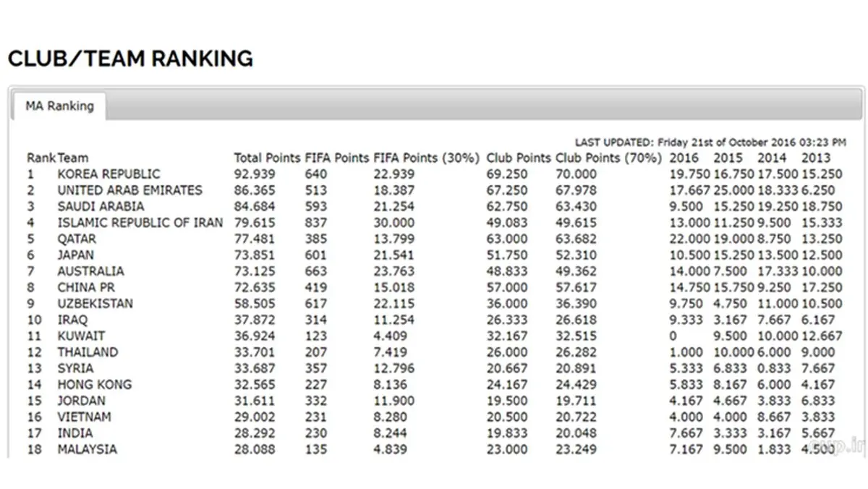Click the UZBEKISTAN team name
The image size is (868, 489).
[x=95, y=304]
